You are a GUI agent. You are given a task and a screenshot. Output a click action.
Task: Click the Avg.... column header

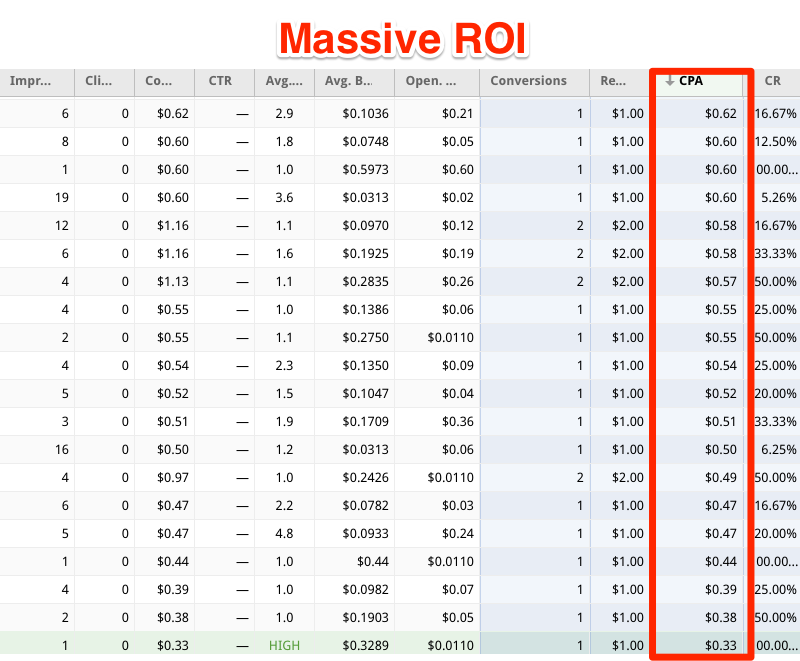pyautogui.click(x=284, y=82)
